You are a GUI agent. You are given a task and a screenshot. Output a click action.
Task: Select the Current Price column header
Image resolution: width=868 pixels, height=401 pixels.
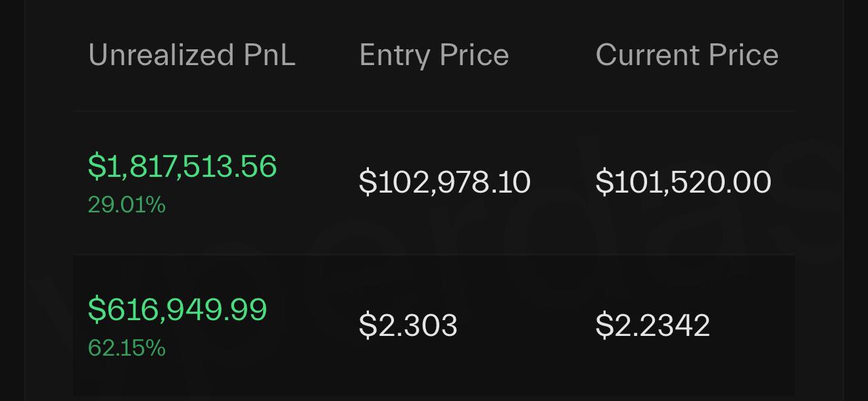[x=687, y=55]
